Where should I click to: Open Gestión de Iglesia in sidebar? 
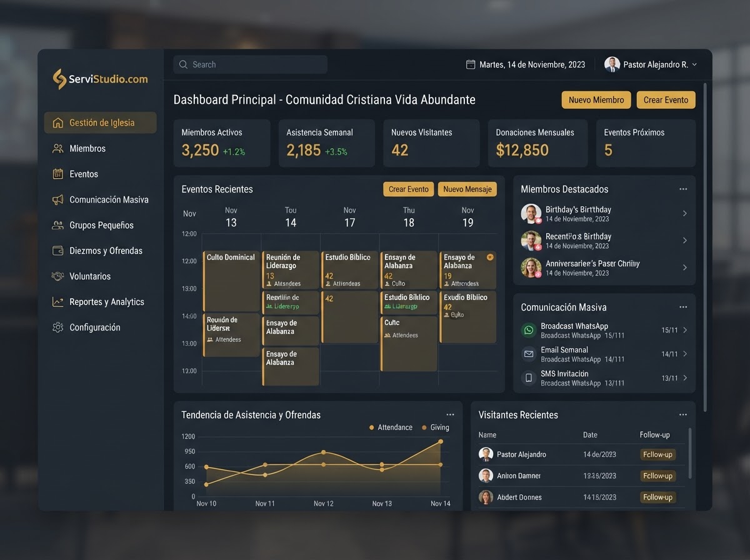tap(100, 122)
